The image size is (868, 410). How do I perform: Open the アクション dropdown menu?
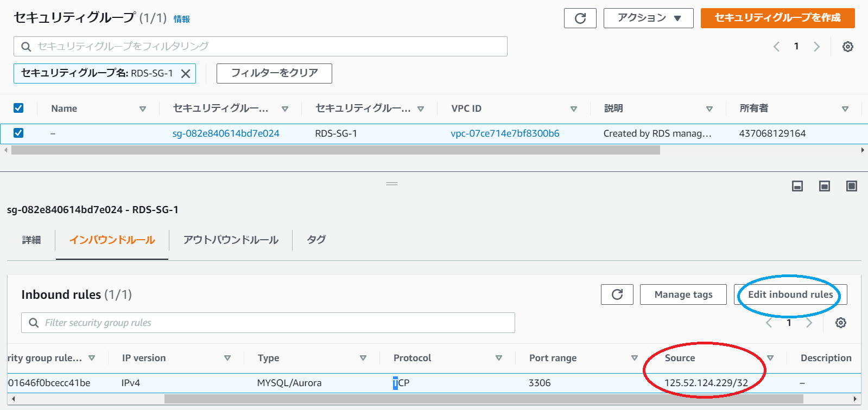pos(649,18)
